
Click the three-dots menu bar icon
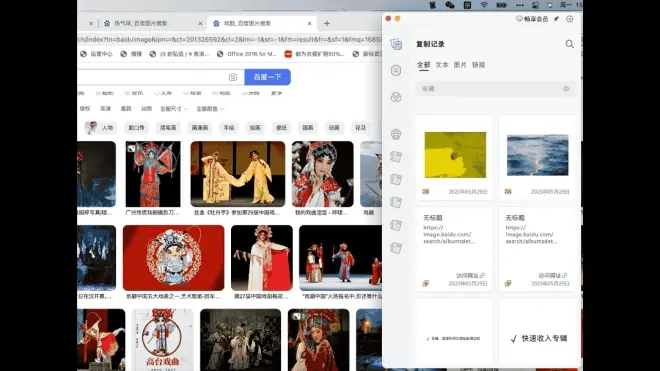click(520, 5)
